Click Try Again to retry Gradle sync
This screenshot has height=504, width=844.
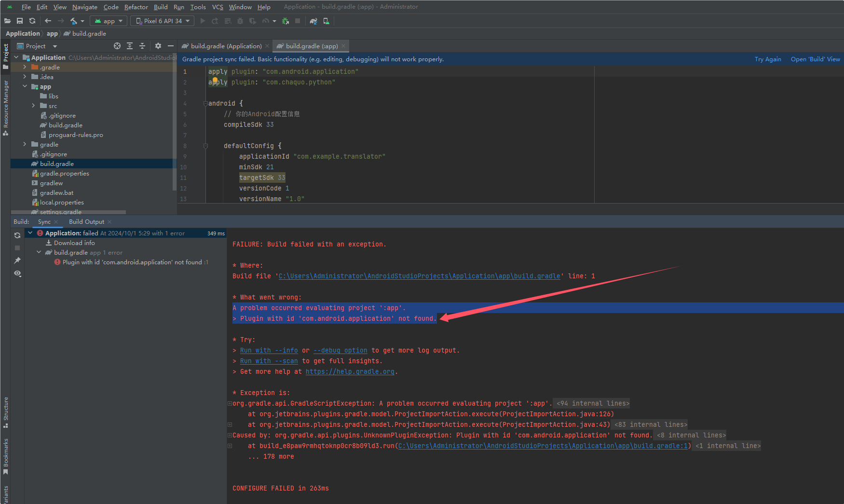point(768,59)
